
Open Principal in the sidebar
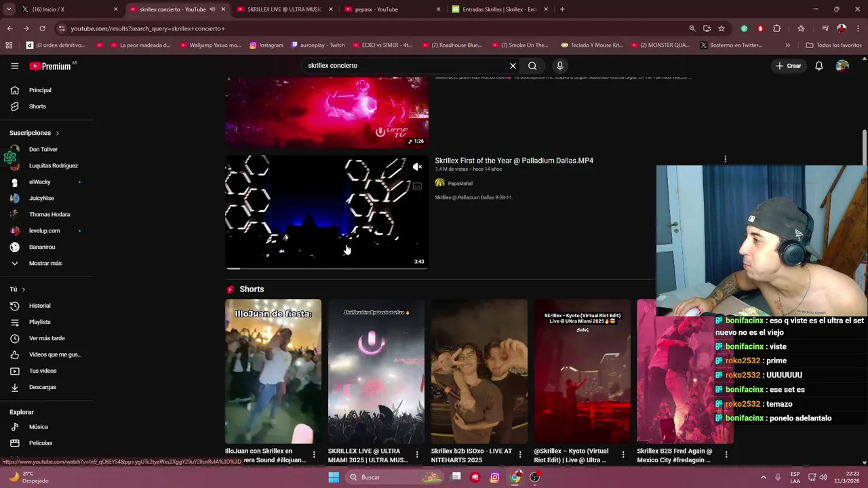click(x=40, y=90)
